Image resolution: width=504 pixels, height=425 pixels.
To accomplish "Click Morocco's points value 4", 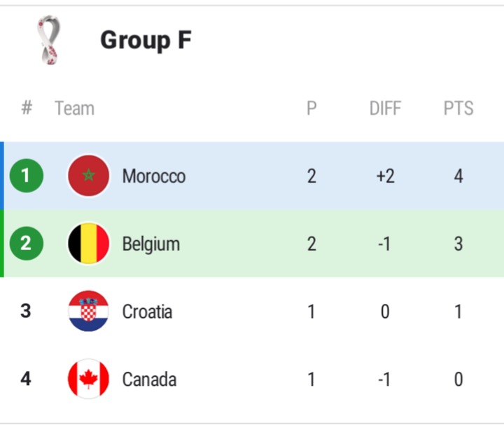I will [x=458, y=176].
